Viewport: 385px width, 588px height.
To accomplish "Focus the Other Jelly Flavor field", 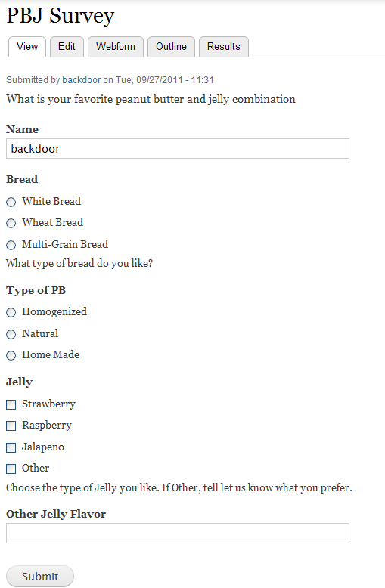I will click(178, 534).
